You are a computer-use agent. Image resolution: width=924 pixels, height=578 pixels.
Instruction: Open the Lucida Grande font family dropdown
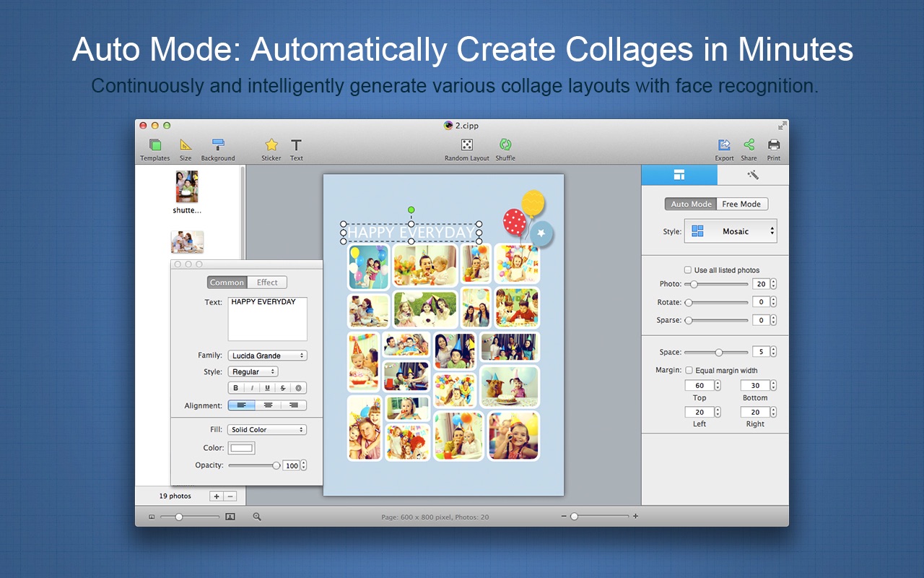pos(267,355)
